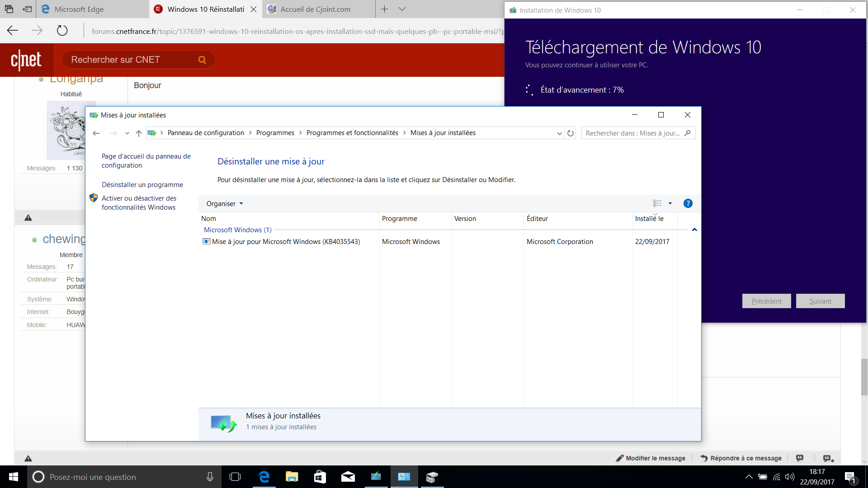Refresh the Edge page
868x488 pixels.
62,31
